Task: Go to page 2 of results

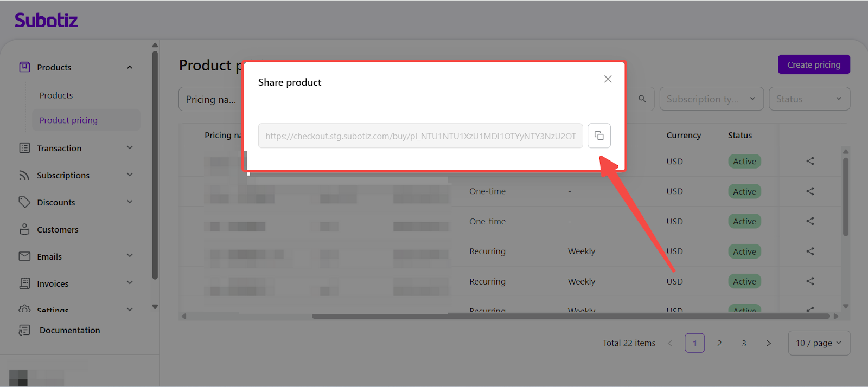Action: tap(719, 343)
